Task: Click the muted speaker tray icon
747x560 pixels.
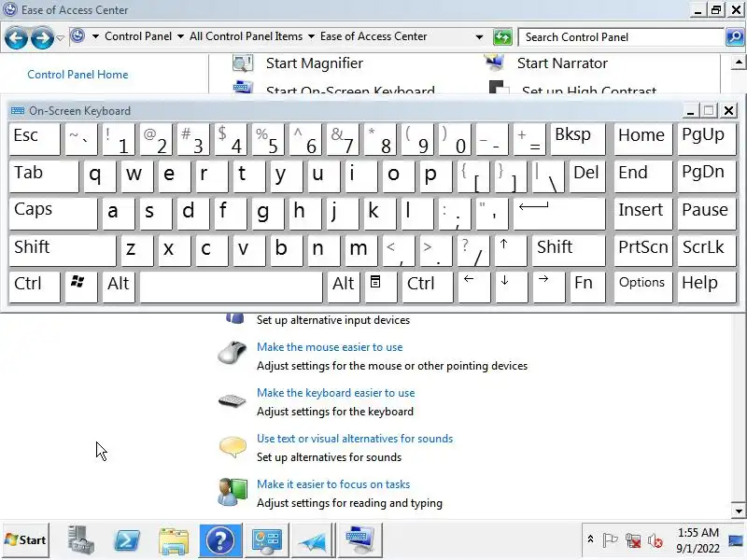Action: tap(655, 540)
